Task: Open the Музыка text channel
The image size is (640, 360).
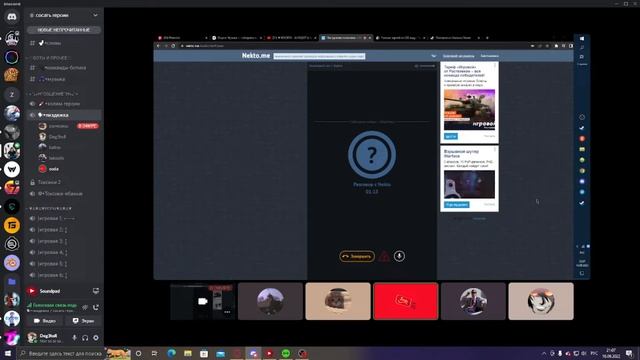Action: 64,79
